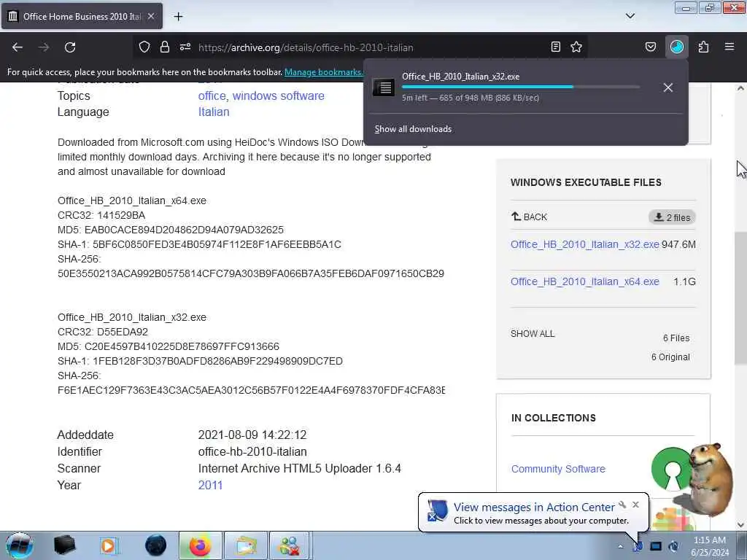Bookmark this page with the star icon

[x=576, y=47]
